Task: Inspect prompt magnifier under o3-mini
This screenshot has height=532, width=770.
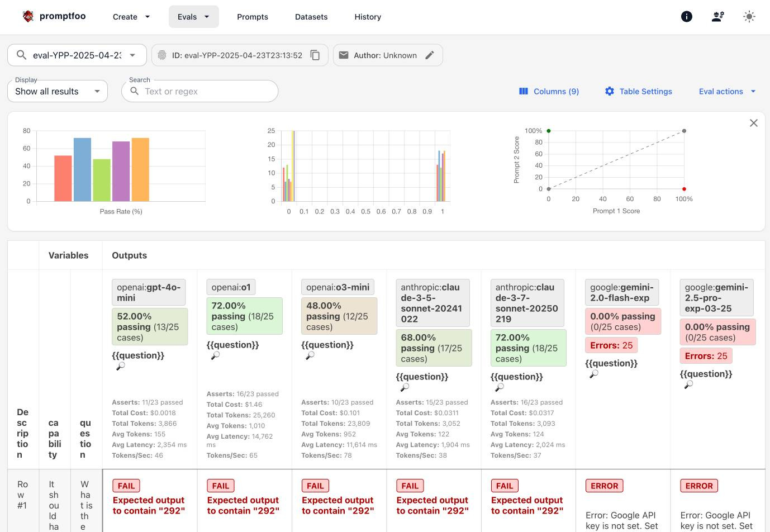Action: point(310,355)
